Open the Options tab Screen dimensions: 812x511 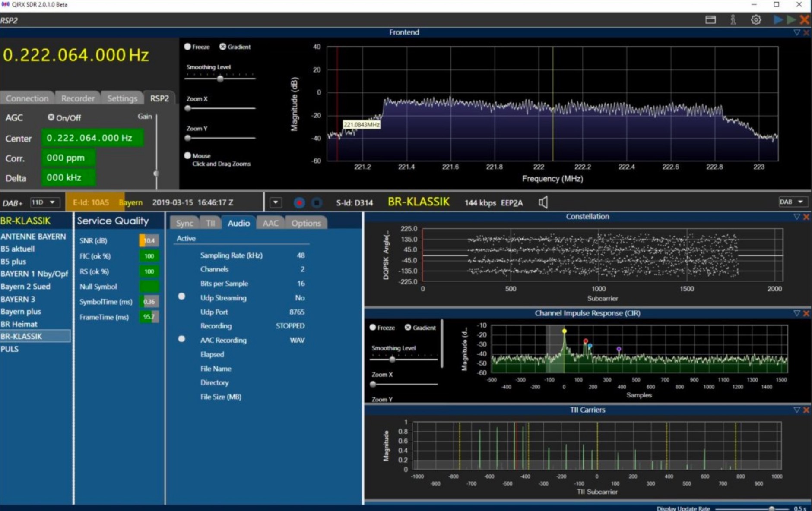pos(306,223)
